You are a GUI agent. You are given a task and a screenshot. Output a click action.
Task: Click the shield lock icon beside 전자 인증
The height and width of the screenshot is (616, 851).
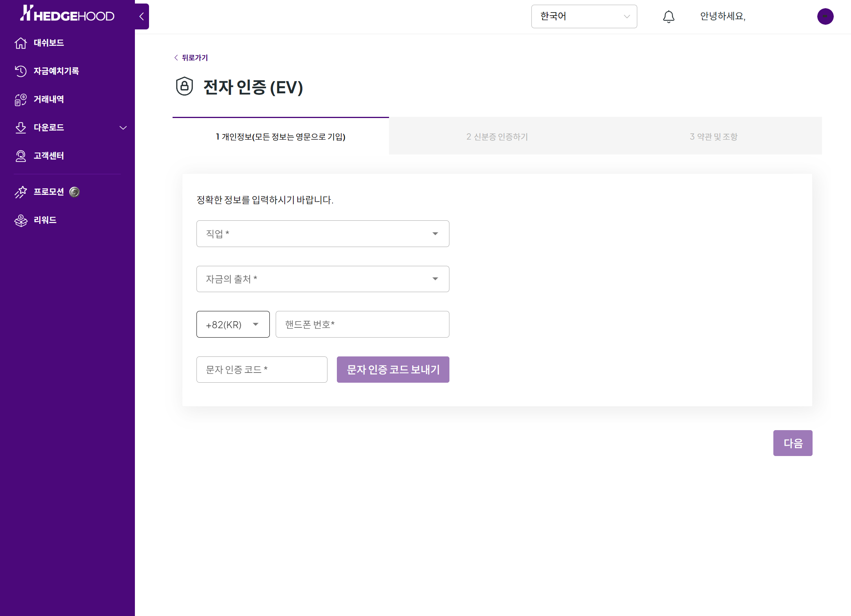point(184,86)
